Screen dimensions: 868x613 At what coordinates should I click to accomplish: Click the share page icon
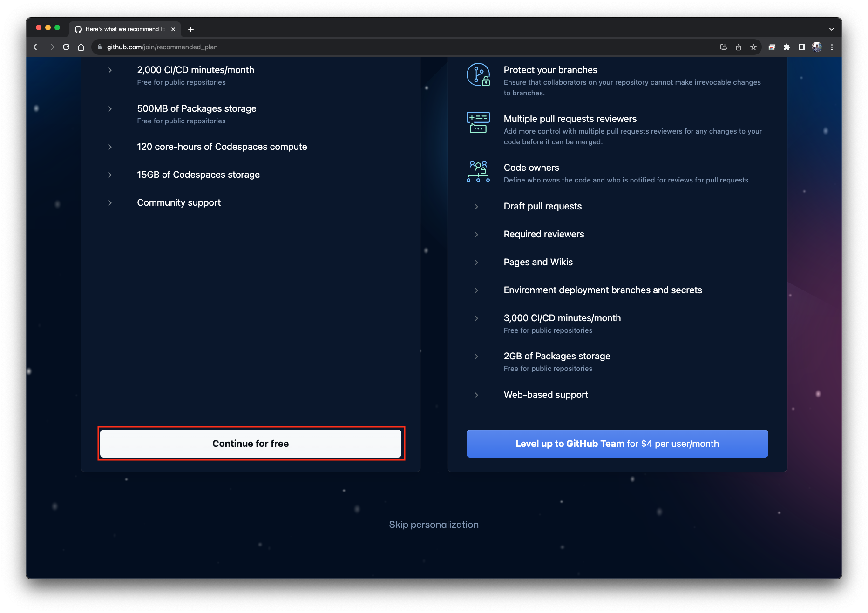click(x=738, y=47)
